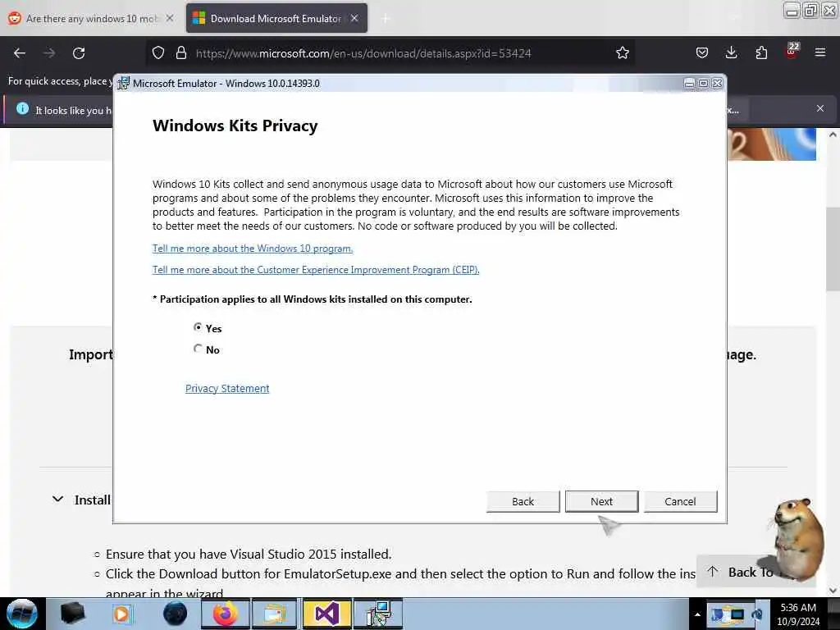Open the dark globe taskbar icon
This screenshot has width=840, height=630.
[x=175, y=614]
